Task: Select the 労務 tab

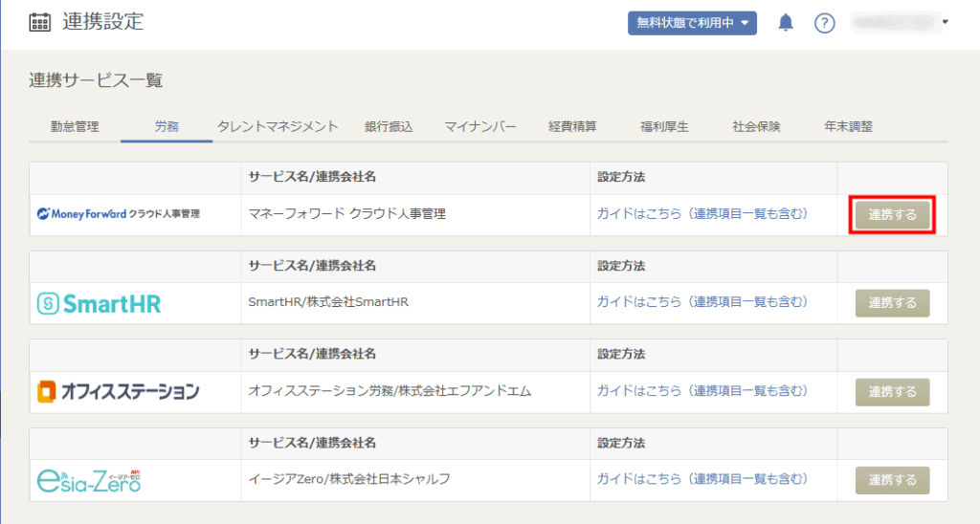Action: 167,126
